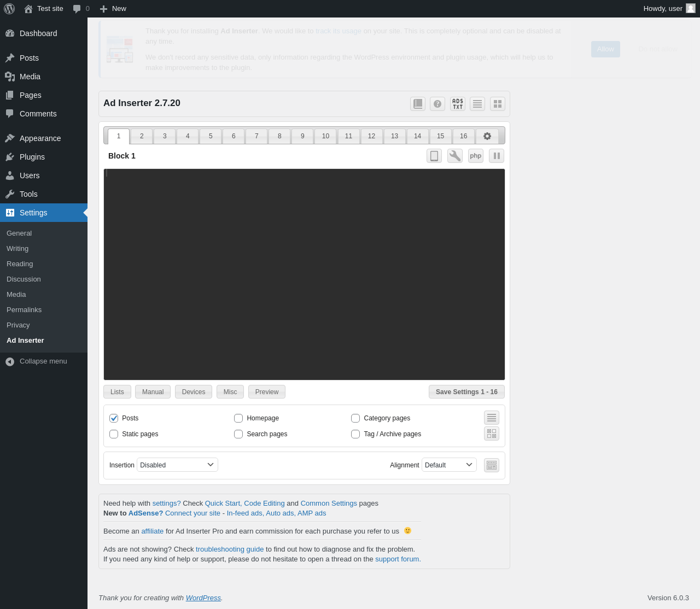Click Howdy, user account menu
Image resolution: width=700 pixels, height=609 pixels.
(669, 9)
